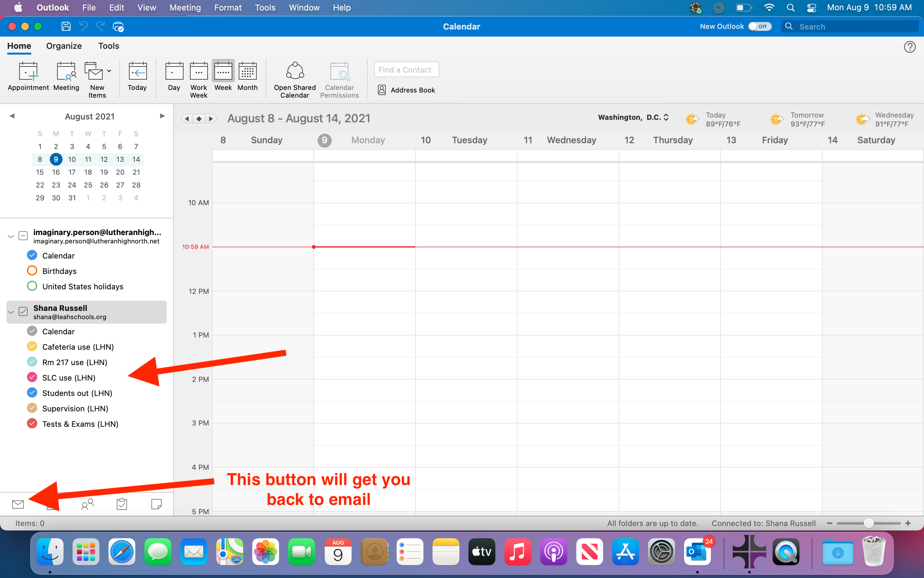Toggle Supervision (LHN) calendar
This screenshot has height=578, width=924.
[32, 408]
